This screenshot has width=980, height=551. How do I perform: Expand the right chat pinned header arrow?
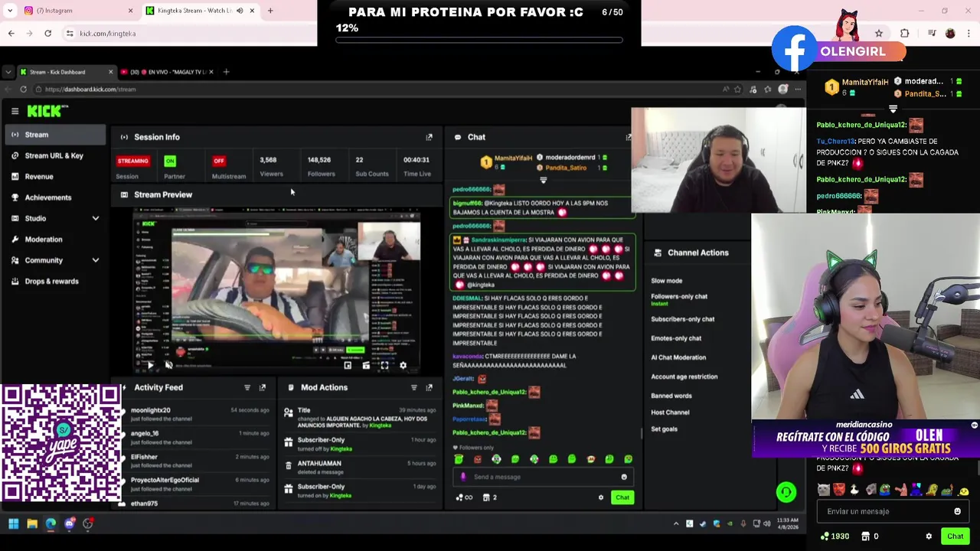[x=893, y=109]
